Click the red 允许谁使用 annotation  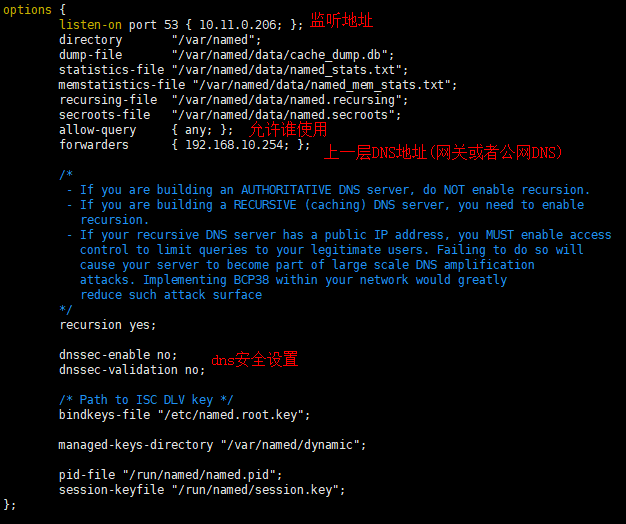click(x=288, y=129)
